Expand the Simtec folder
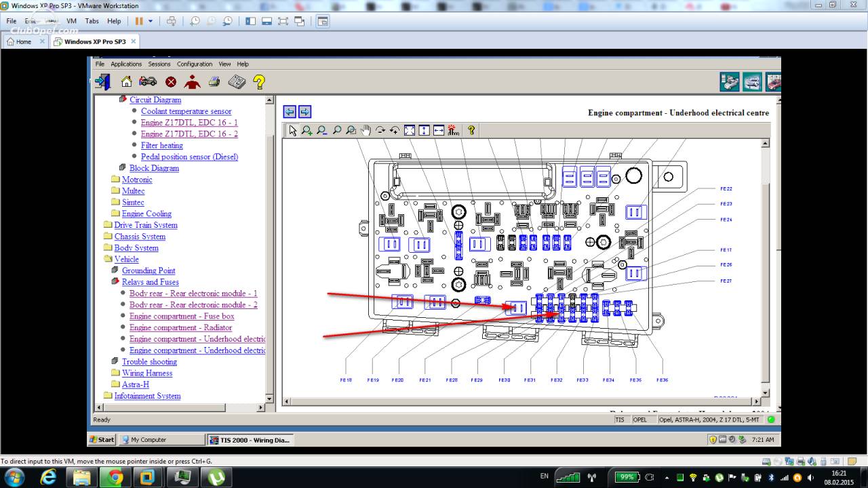Image resolution: width=868 pixels, height=488 pixels. 133,202
